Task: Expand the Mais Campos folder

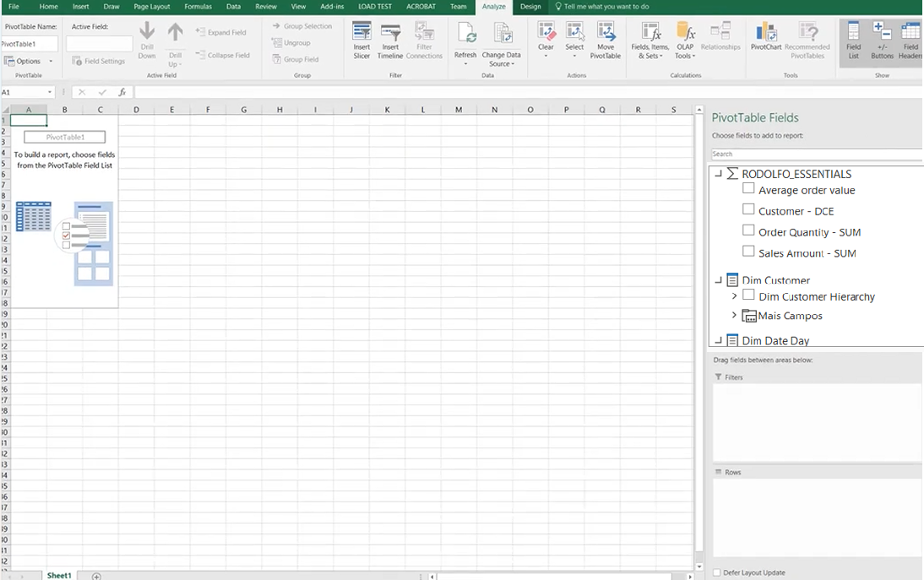Action: (734, 315)
